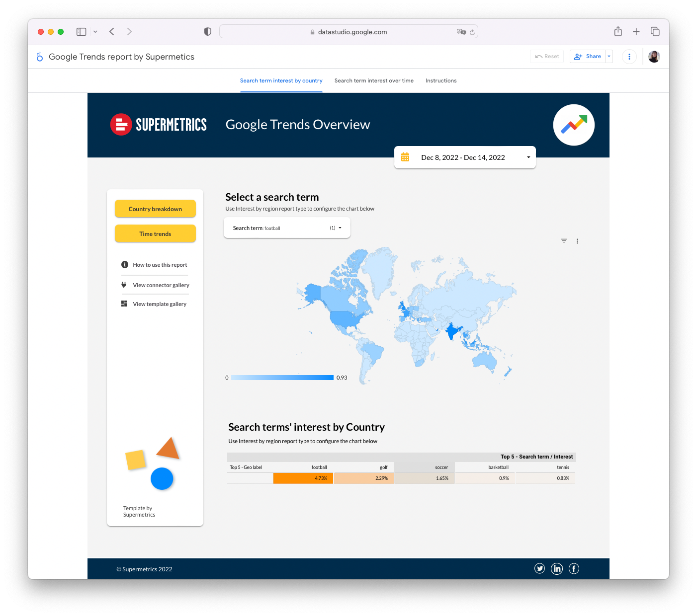Open the Instructions tab
Image resolution: width=697 pixels, height=616 pixels.
[x=441, y=80]
